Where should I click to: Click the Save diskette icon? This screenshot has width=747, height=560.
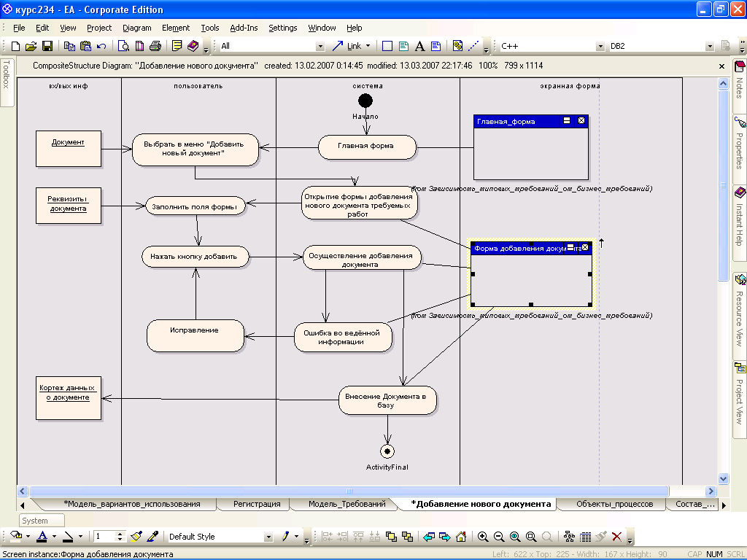[47, 46]
